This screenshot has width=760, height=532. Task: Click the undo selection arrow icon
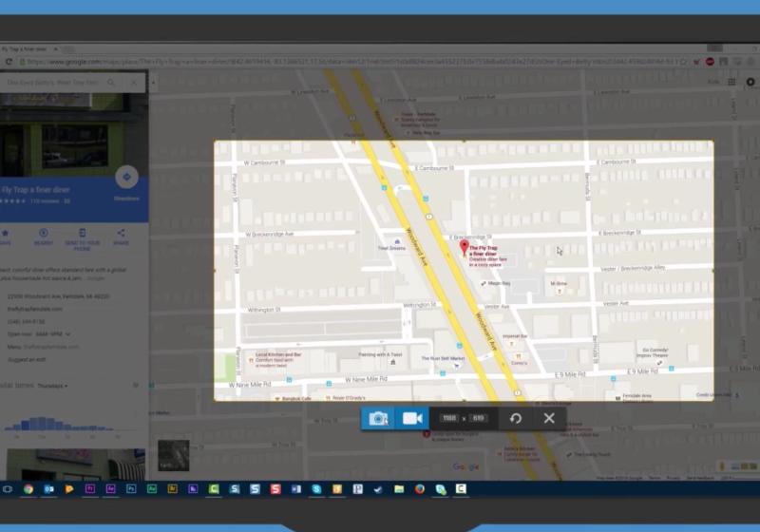[515, 419]
